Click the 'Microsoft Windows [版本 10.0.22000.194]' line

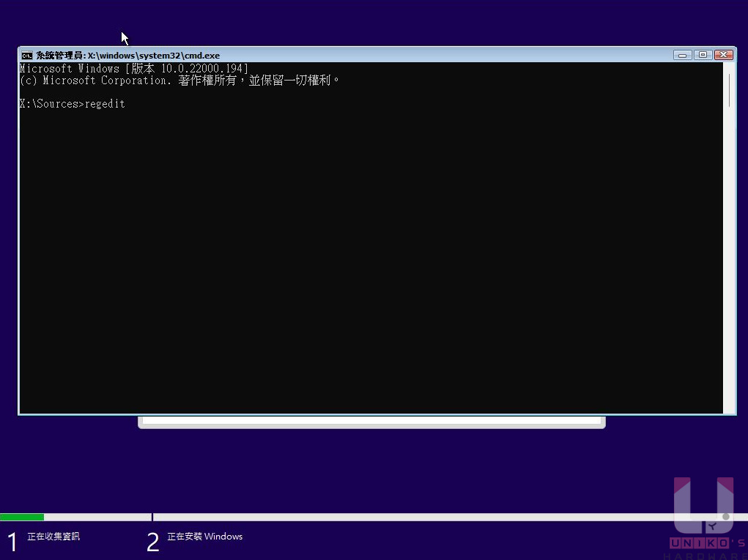pyautogui.click(x=134, y=68)
